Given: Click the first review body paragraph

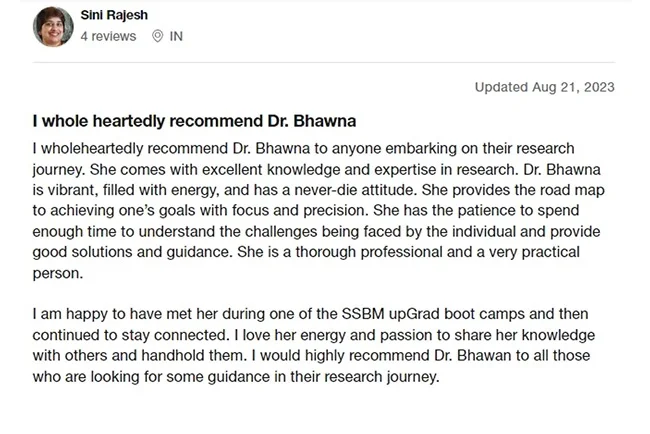Looking at the screenshot, I should 320,207.
